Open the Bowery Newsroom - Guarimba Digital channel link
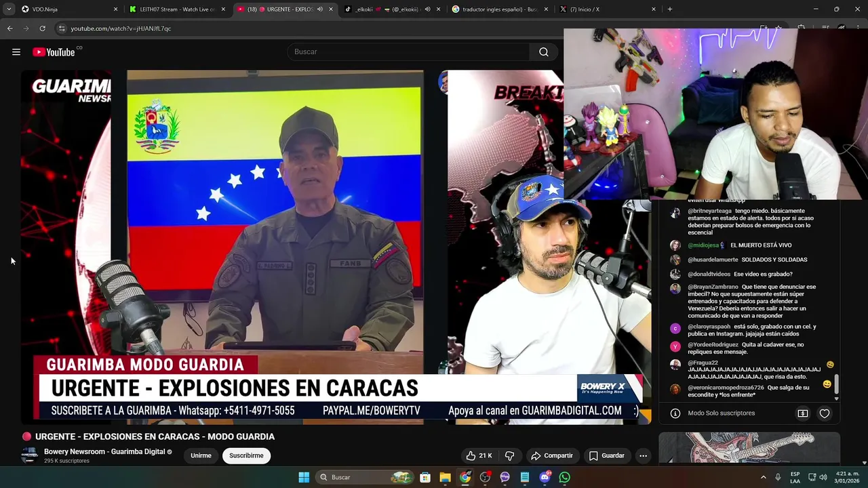868x488 pixels. click(104, 451)
